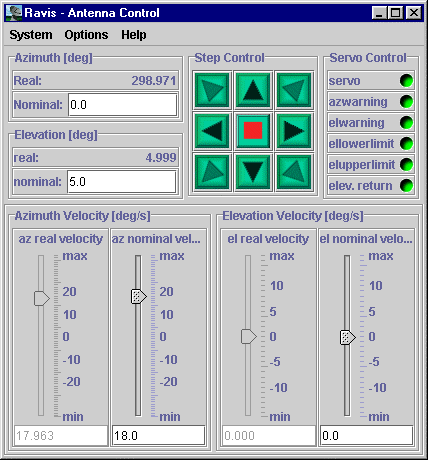Viewport: 428px width, 460px height.
Task: Click the Elevation nominal input field
Action: pyautogui.click(x=122, y=182)
